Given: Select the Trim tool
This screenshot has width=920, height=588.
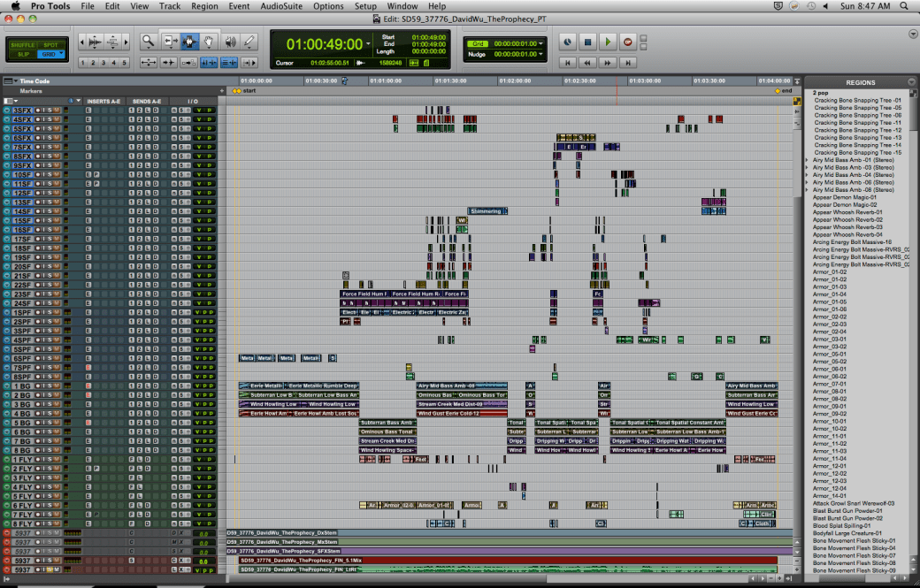Looking at the screenshot, I should [x=171, y=42].
